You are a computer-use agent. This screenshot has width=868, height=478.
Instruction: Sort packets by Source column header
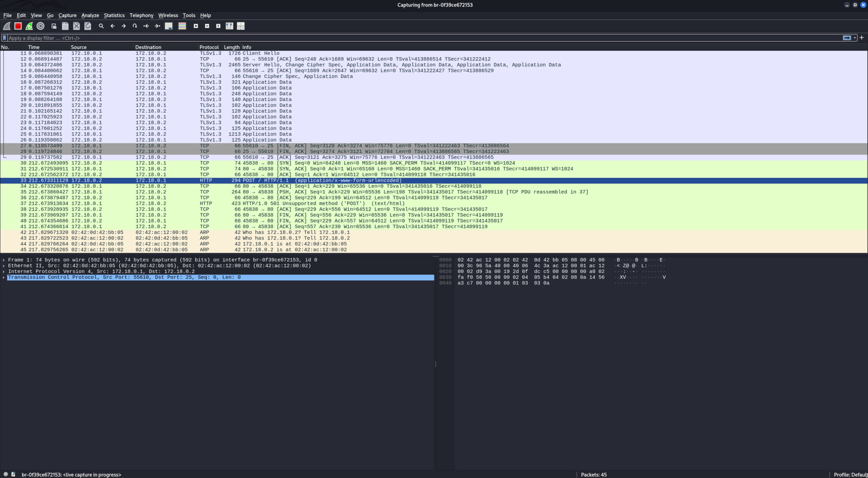[102, 47]
